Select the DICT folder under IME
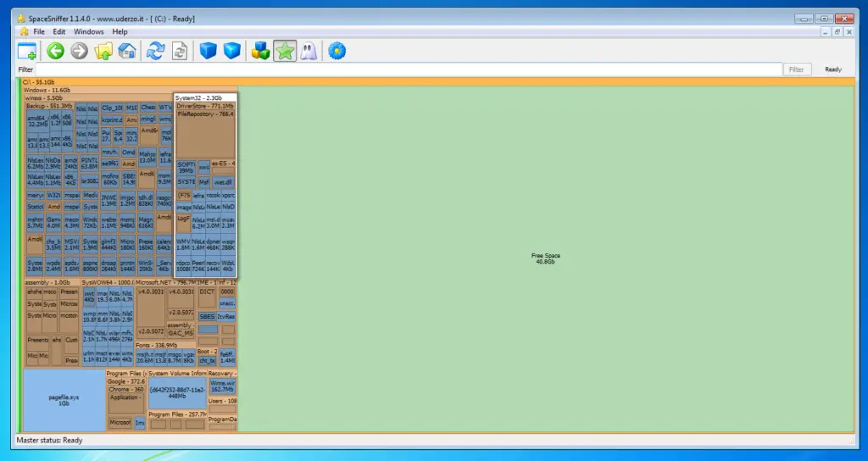 click(x=207, y=296)
